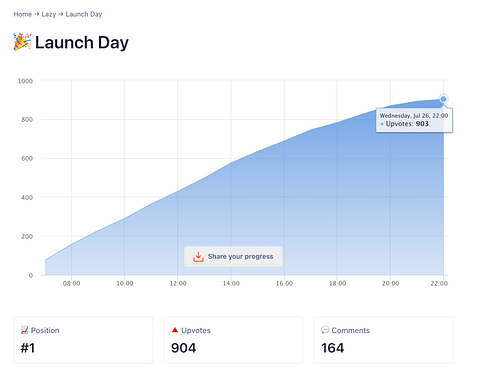Open the Lazy breadcrumb link
The width and height of the screenshot is (480, 384).
(x=49, y=14)
